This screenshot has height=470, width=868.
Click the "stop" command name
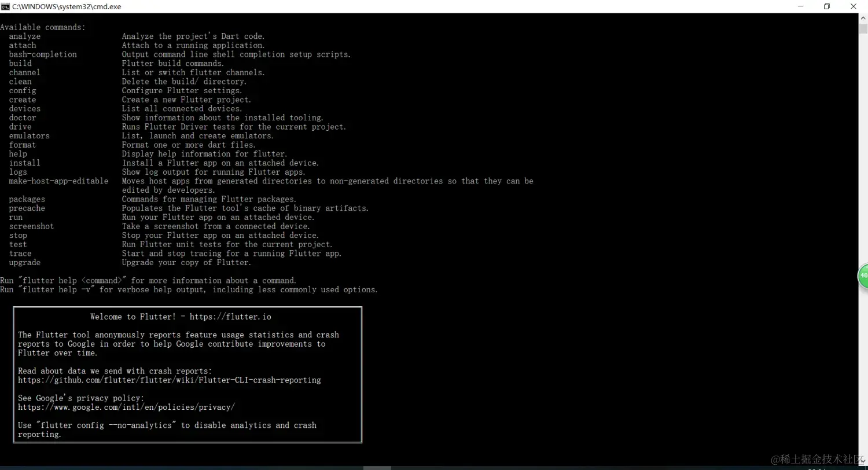click(18, 236)
